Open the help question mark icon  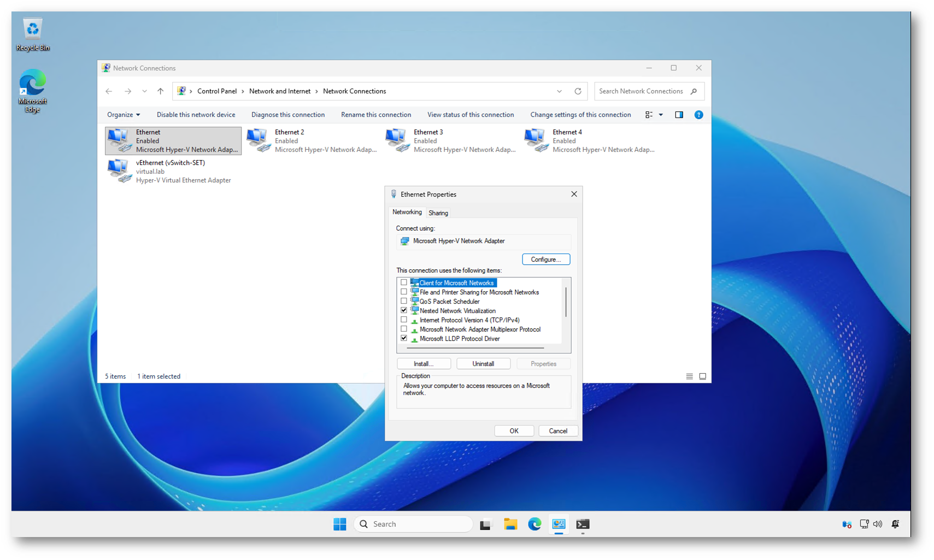698,115
